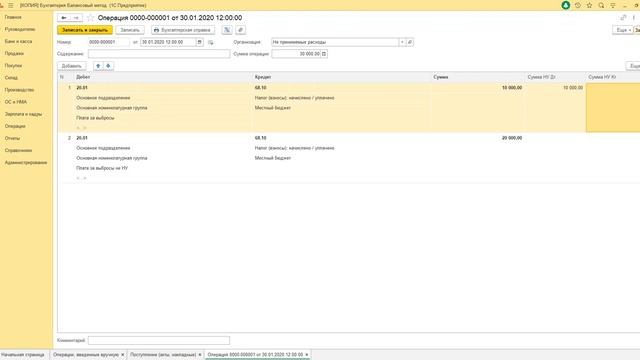Click the link icon next to document title
This screenshot has height=360, width=640.
(x=623, y=18)
